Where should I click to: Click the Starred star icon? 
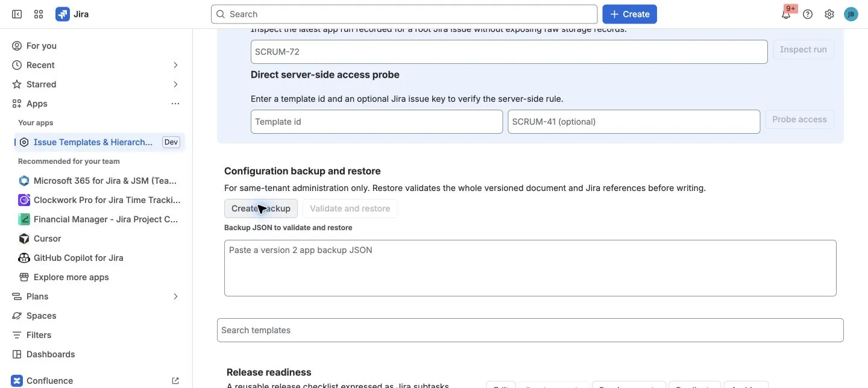[17, 84]
